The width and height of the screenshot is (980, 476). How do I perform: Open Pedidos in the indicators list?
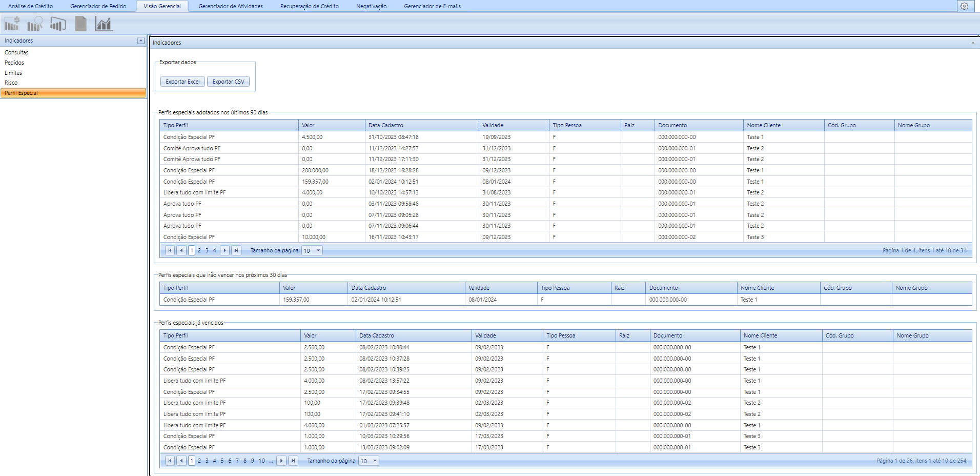point(14,63)
